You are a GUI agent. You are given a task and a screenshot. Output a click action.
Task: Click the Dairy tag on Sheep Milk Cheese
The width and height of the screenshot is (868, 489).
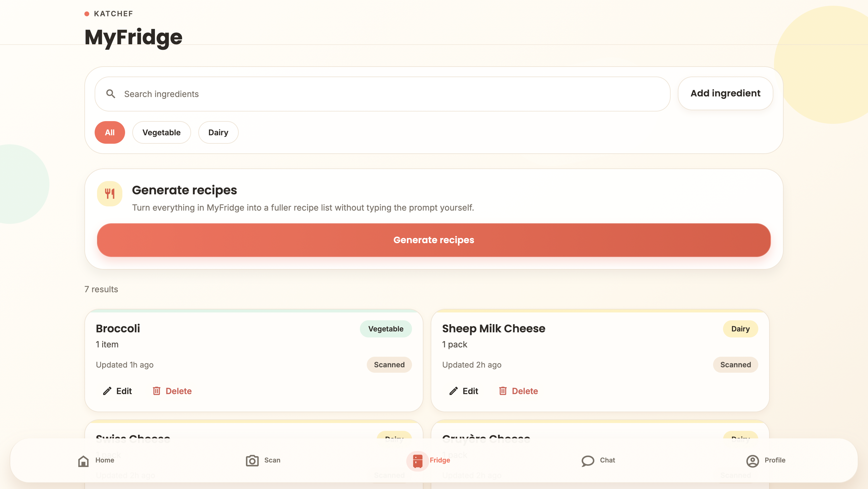point(740,329)
